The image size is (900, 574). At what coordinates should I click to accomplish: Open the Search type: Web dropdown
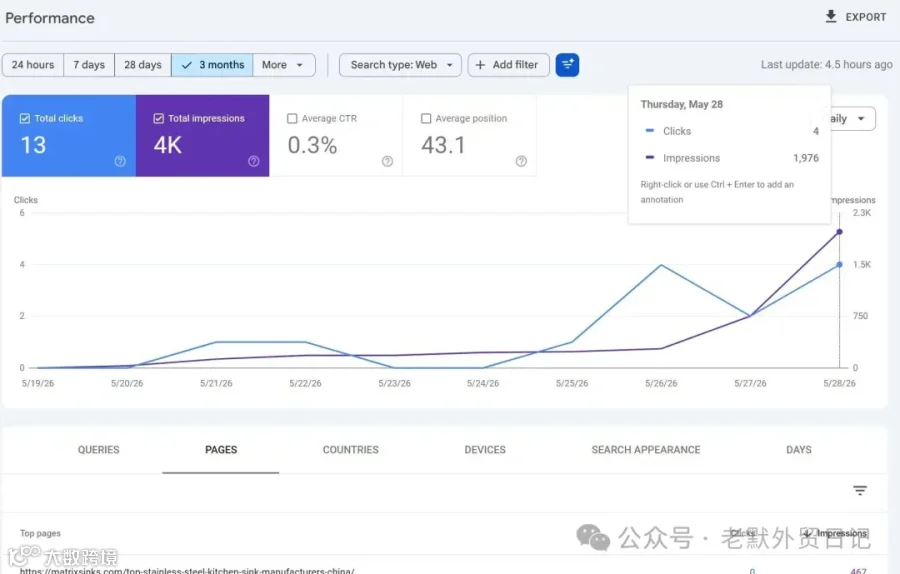(400, 65)
